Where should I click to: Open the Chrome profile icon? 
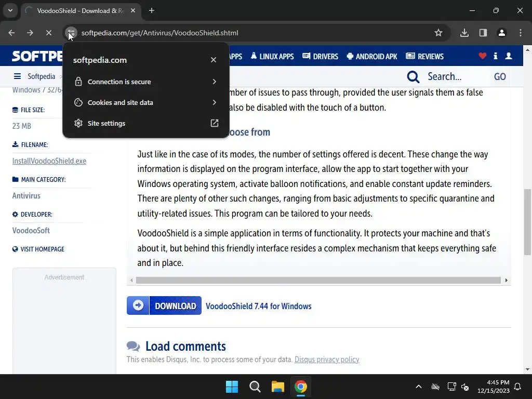click(502, 33)
